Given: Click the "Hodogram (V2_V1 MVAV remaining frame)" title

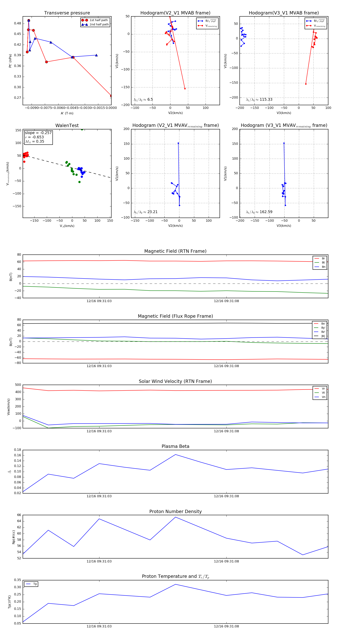Looking at the screenshot, I should coord(175,125).
